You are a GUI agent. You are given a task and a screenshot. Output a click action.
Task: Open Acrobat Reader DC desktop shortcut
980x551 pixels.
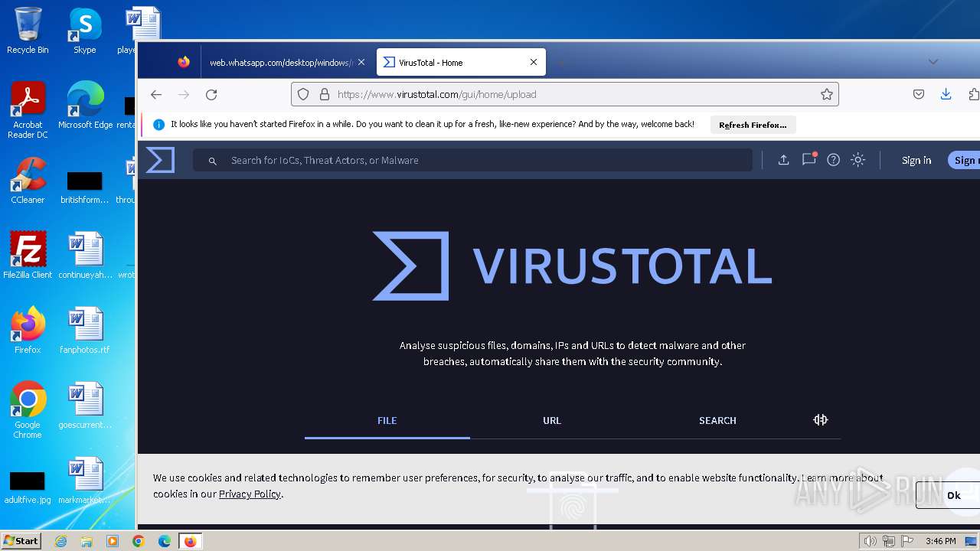(x=28, y=110)
